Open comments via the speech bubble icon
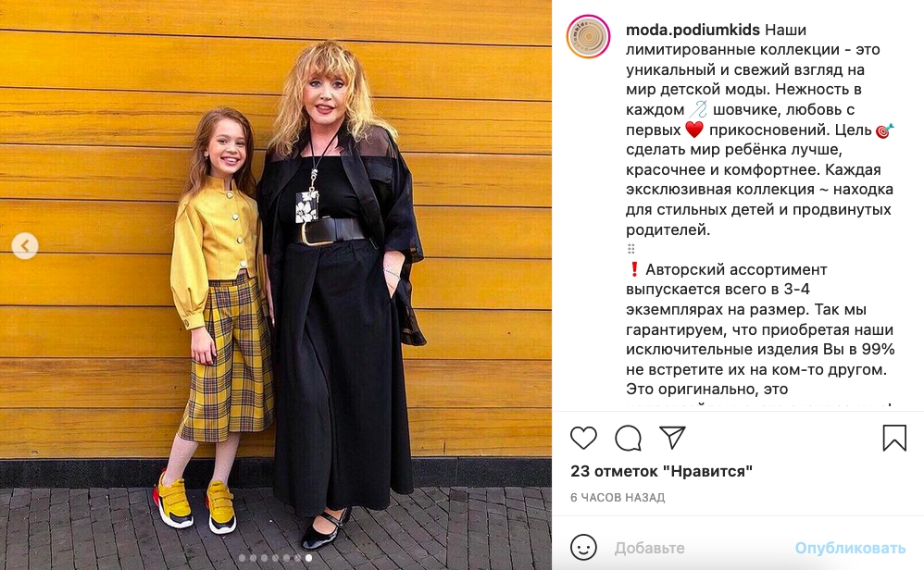Image resolution: width=924 pixels, height=570 pixels. [x=628, y=438]
